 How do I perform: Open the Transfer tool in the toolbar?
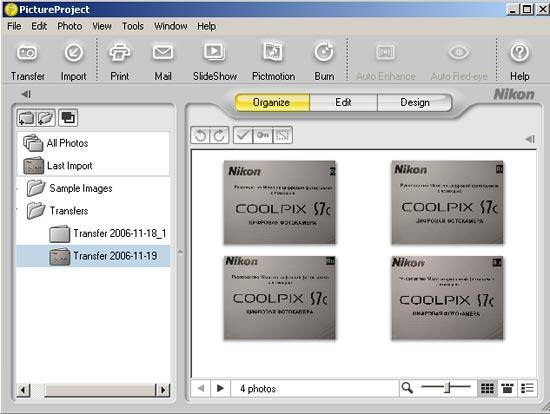pos(27,61)
